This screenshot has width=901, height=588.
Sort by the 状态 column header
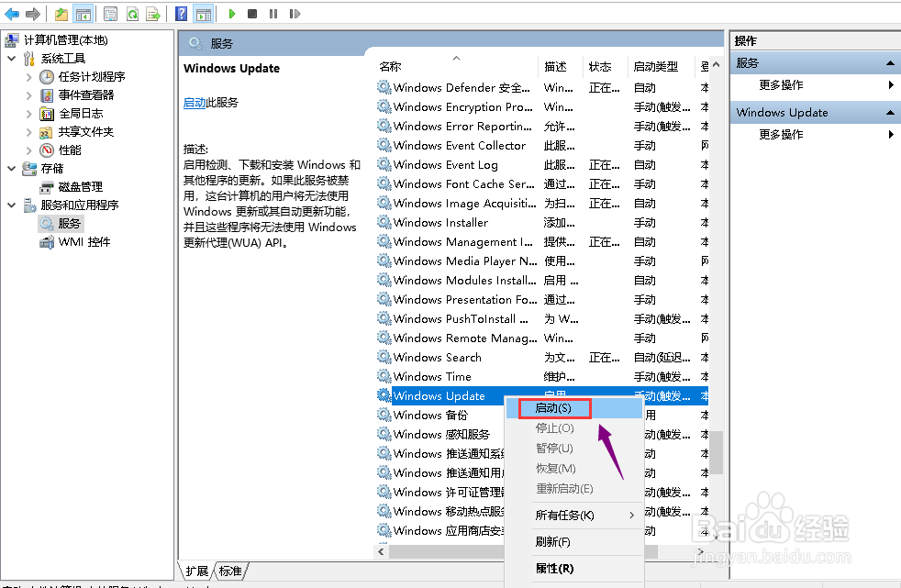(x=605, y=67)
